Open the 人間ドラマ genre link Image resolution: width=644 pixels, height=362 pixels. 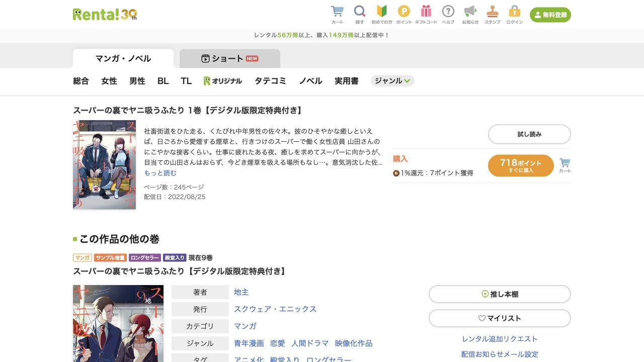(x=310, y=343)
